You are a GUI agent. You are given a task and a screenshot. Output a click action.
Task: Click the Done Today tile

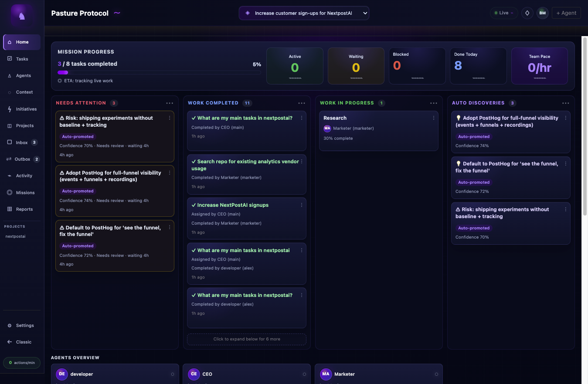478,66
